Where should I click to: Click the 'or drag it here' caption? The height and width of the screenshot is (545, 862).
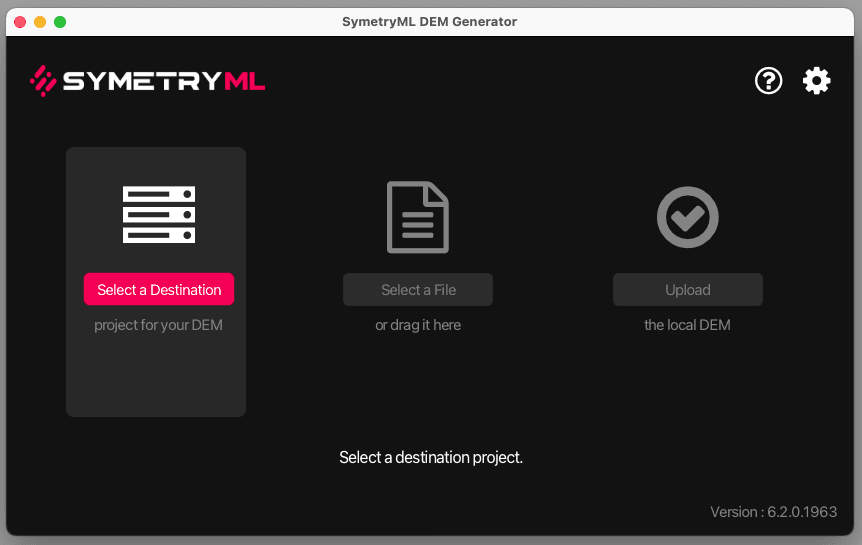coord(418,325)
